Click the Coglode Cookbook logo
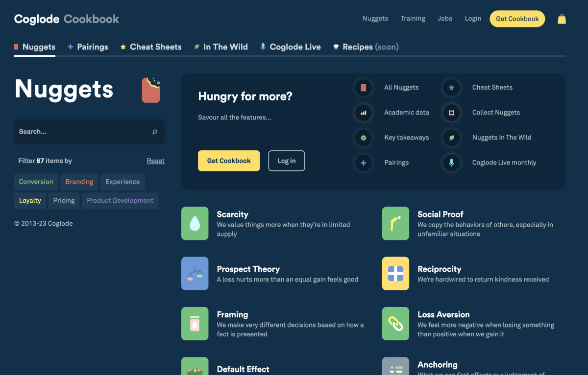588x375 pixels. (x=67, y=19)
